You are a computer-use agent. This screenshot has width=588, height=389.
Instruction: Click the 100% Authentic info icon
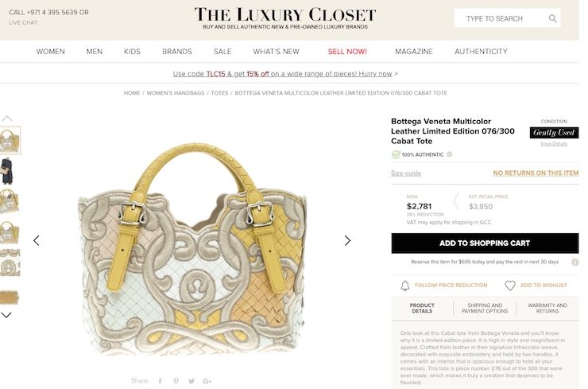click(449, 154)
